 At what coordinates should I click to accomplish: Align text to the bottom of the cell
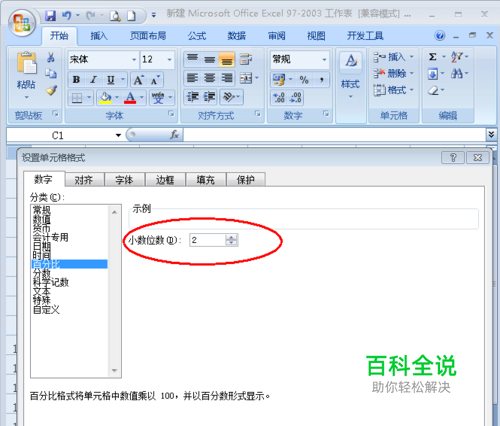(227, 59)
